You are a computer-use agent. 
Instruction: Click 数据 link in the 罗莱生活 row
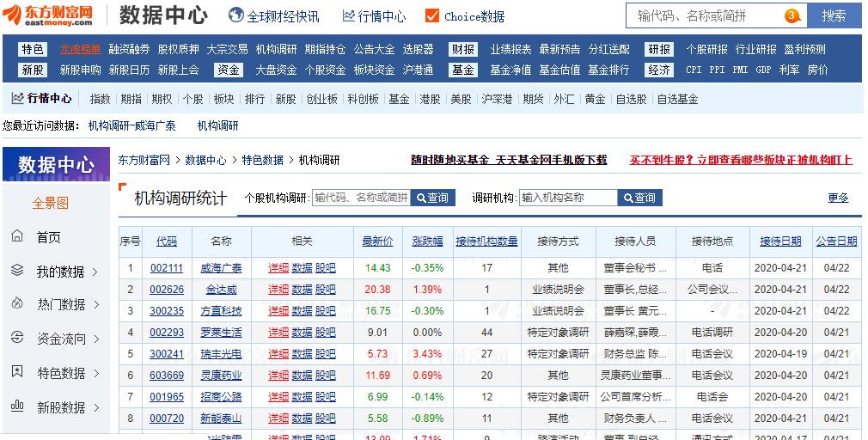[303, 333]
